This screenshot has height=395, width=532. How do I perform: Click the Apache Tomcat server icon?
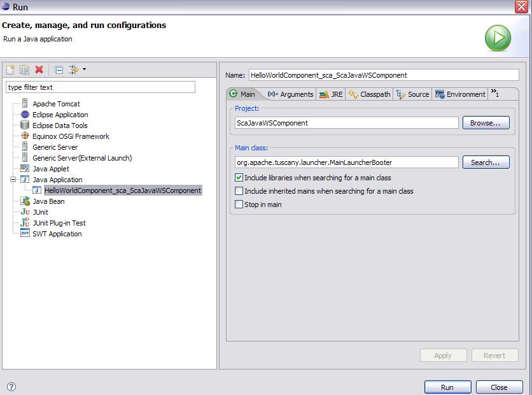(25, 103)
